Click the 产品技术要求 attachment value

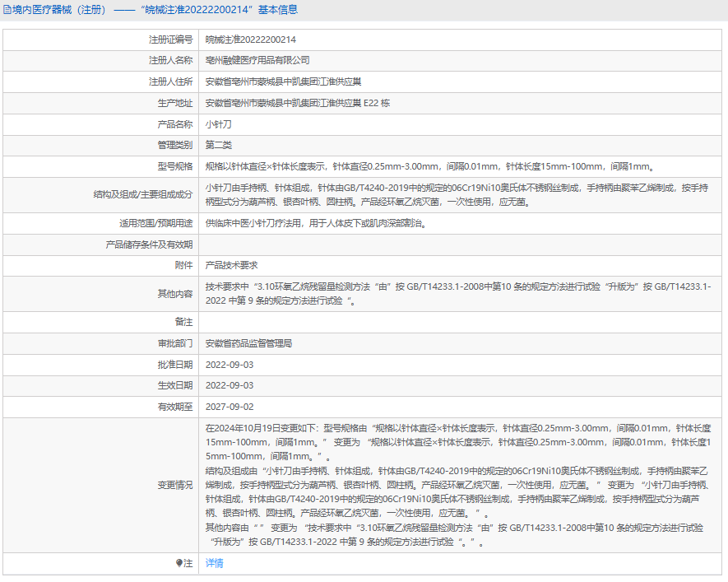(x=232, y=265)
